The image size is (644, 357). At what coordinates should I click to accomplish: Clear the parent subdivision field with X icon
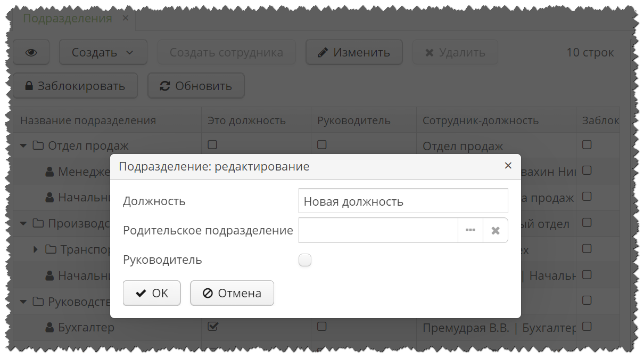496,230
